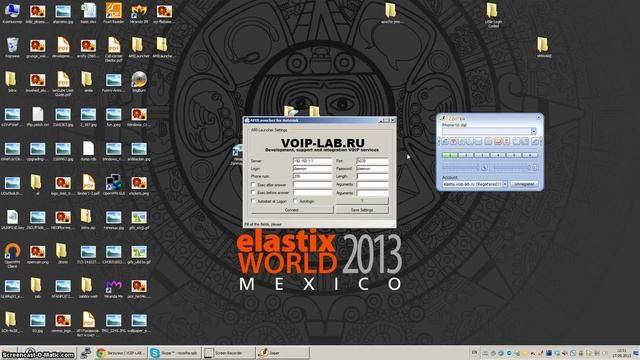Click the EN language indicator in system tray
This screenshot has height=360, width=640.
[x=474, y=353]
